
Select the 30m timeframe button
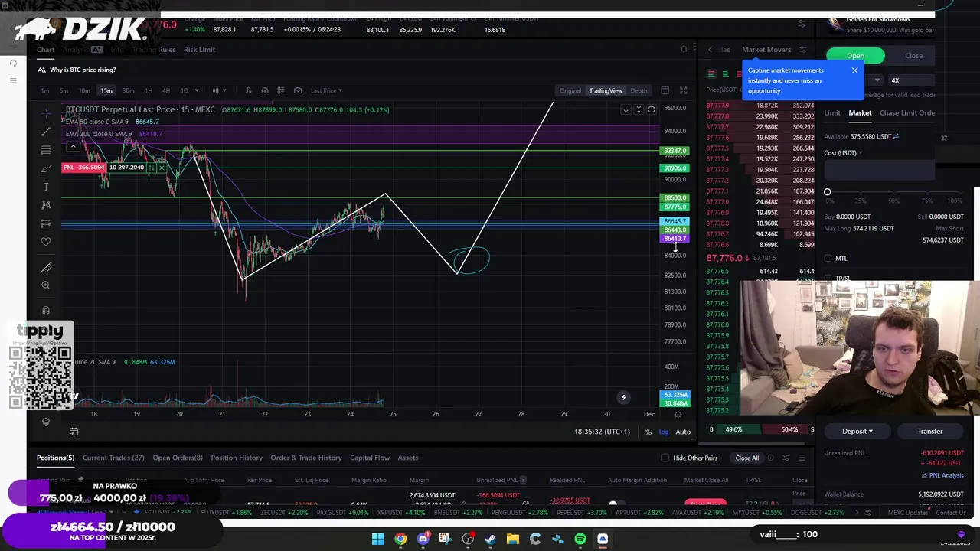click(128, 90)
